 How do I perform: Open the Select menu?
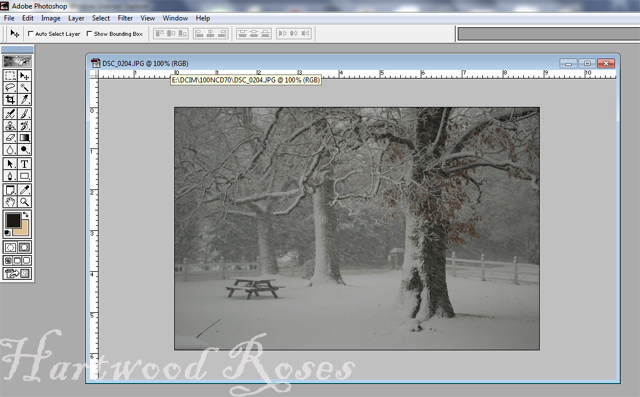coord(101,18)
